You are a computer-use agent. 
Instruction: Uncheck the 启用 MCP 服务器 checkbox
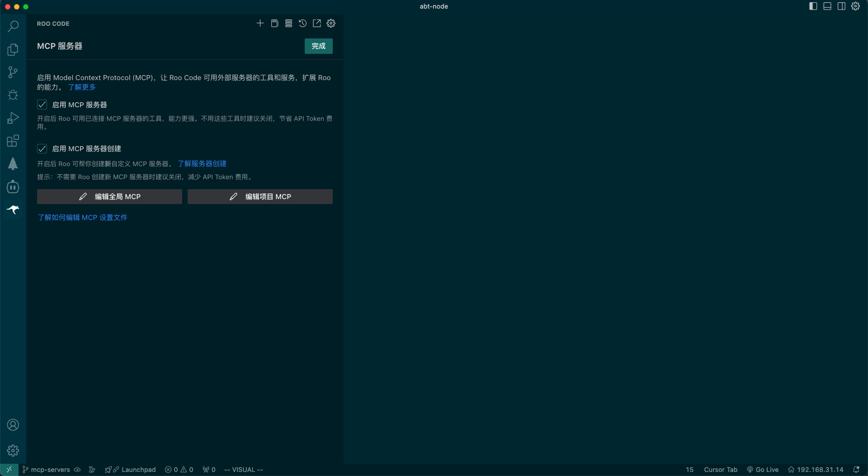coord(42,105)
